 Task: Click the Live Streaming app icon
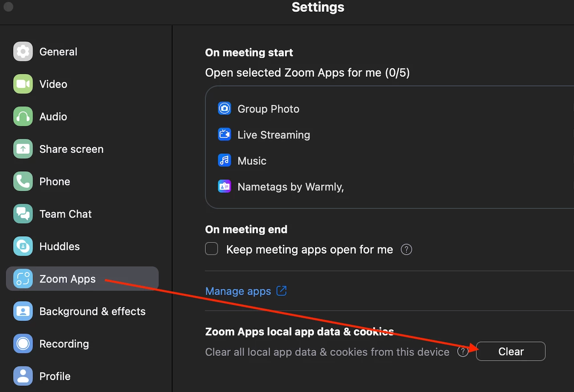(x=224, y=134)
